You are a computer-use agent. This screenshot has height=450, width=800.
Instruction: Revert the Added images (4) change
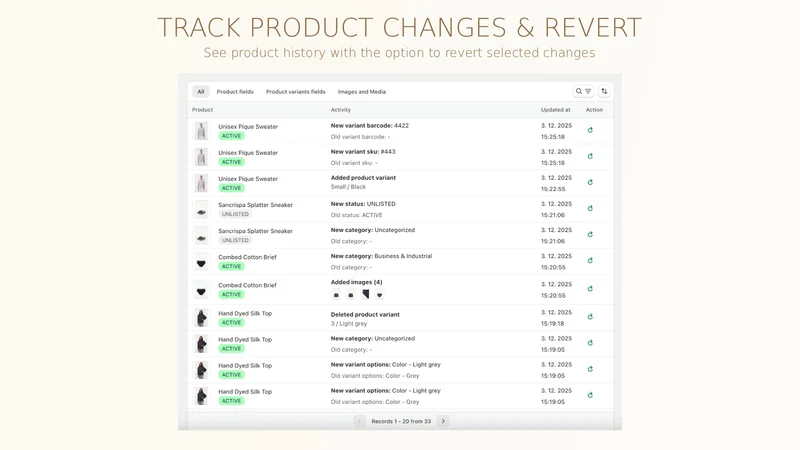(590, 289)
